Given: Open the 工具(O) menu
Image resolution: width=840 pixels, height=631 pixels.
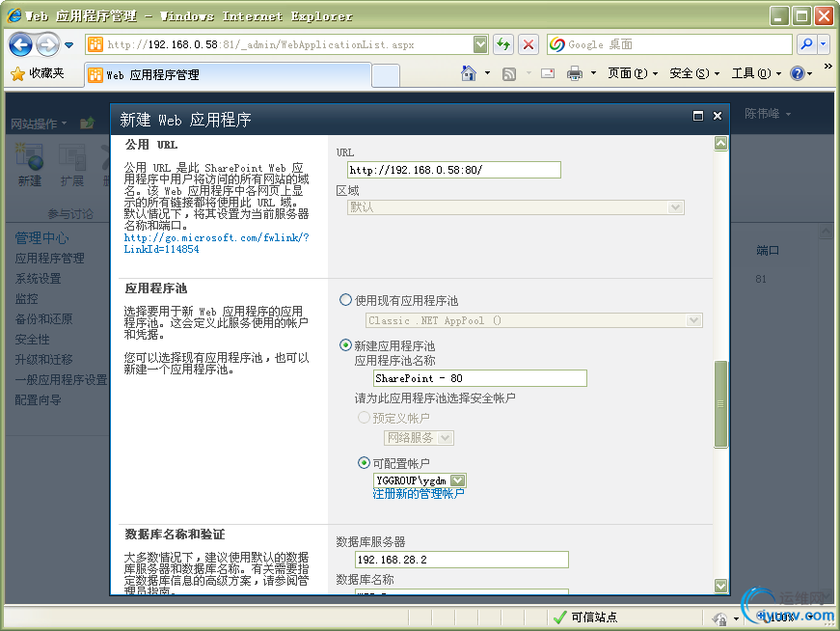Looking at the screenshot, I should click(x=756, y=73).
